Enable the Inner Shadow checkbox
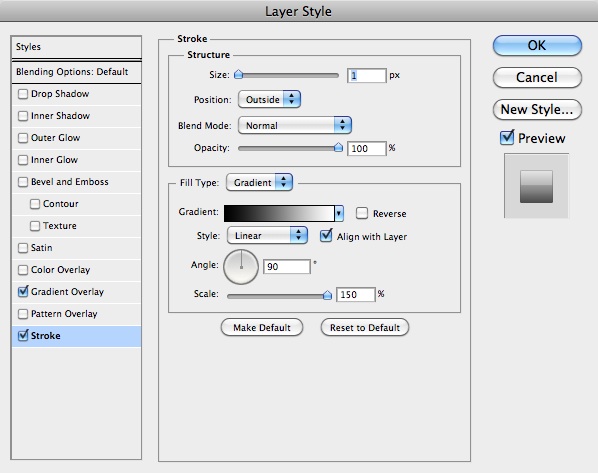Screen dimensions: 598x473 coord(23,116)
